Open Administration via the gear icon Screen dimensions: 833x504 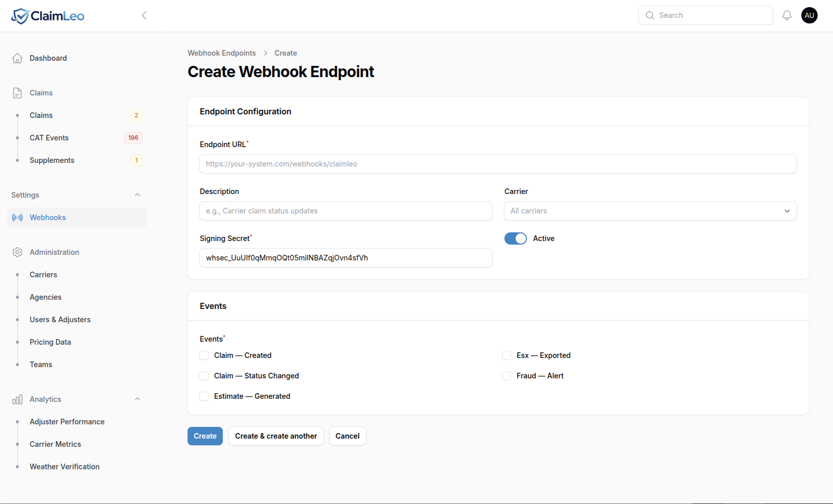pos(17,252)
